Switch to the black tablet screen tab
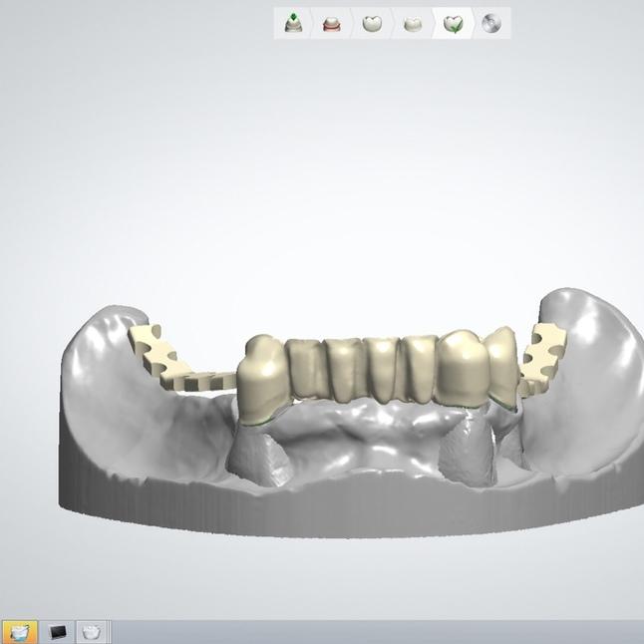 click(57, 632)
